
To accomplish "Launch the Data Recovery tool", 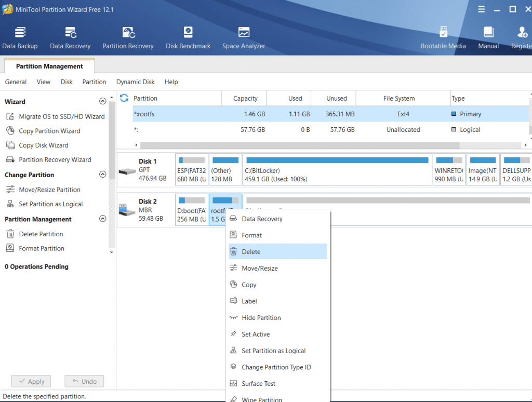I will (70, 38).
